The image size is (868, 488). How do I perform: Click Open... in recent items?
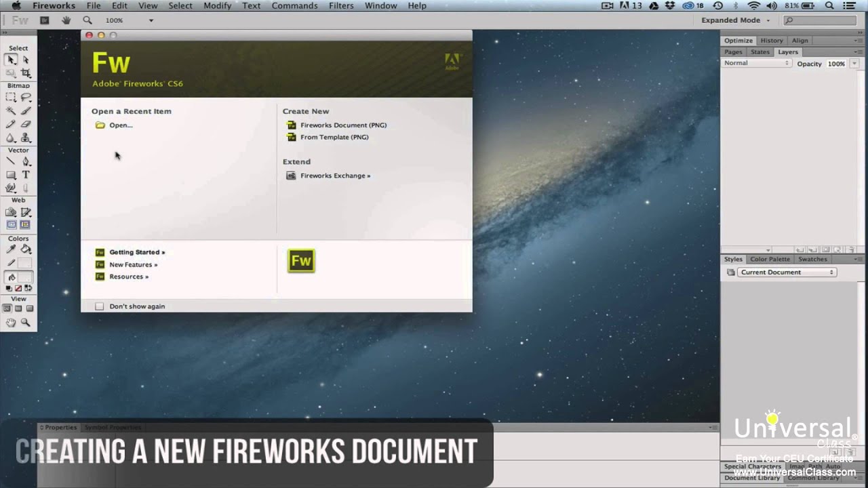[x=121, y=125]
